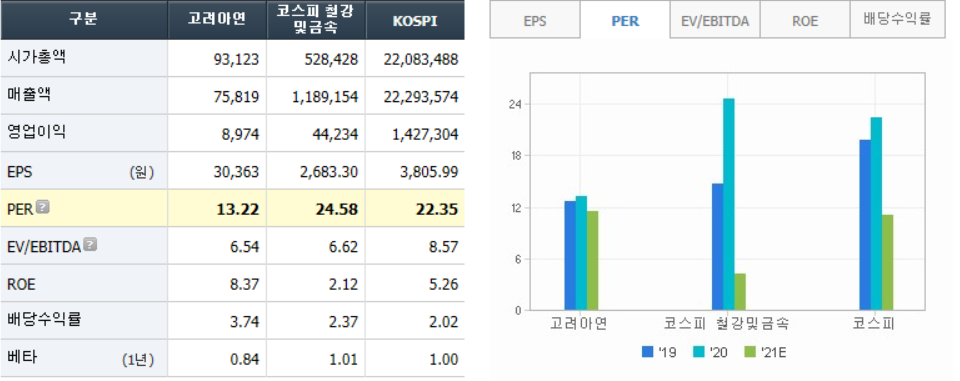Toggle the '19 legend blue swatch
This screenshot has width=960, height=381.
point(647,352)
